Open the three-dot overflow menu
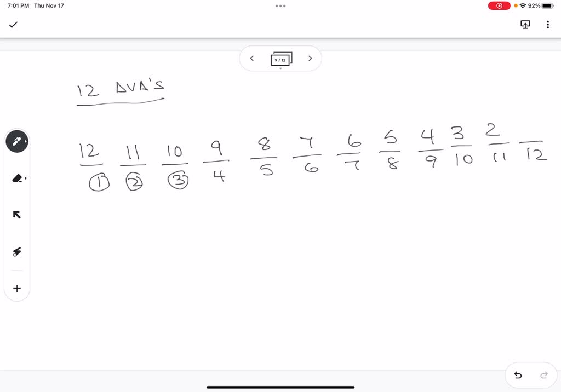 [547, 25]
